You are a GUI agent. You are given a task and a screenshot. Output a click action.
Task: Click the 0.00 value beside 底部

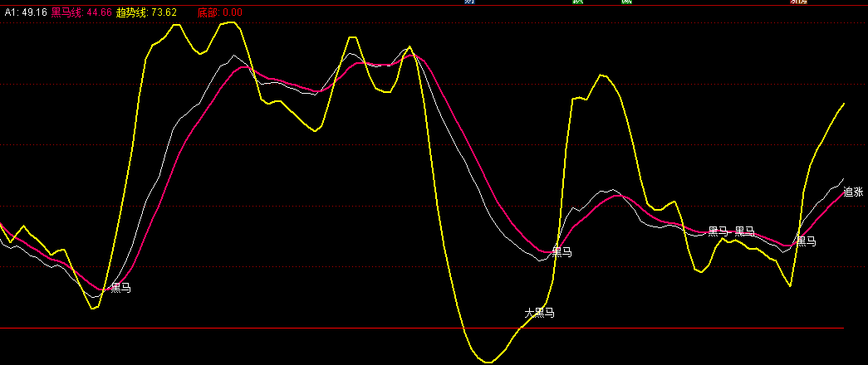coord(233,13)
